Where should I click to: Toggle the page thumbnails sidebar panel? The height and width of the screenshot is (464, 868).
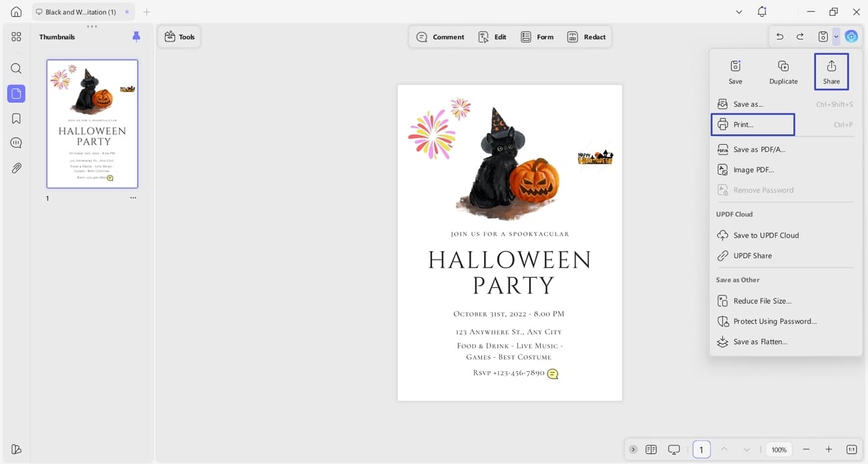pos(16,93)
